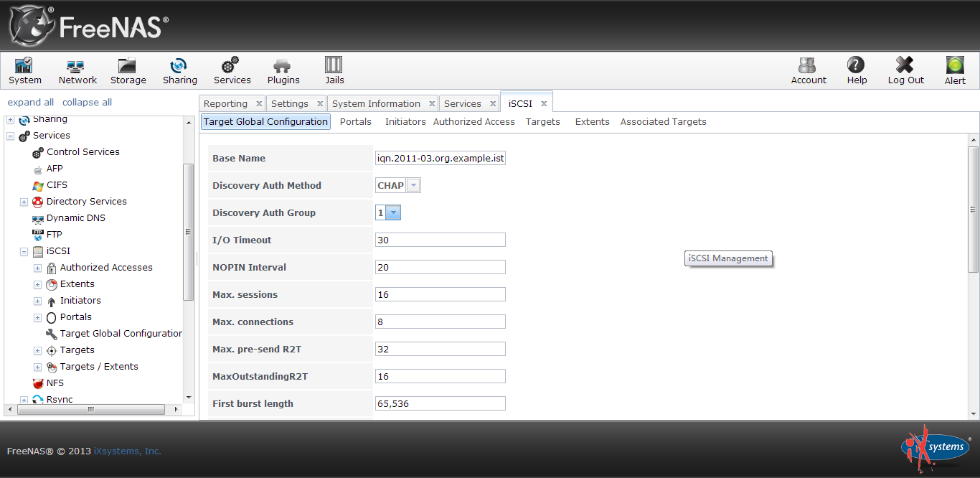Open the iXsystems, Inc. footer link
The width and height of the screenshot is (980, 478).
[128, 451]
